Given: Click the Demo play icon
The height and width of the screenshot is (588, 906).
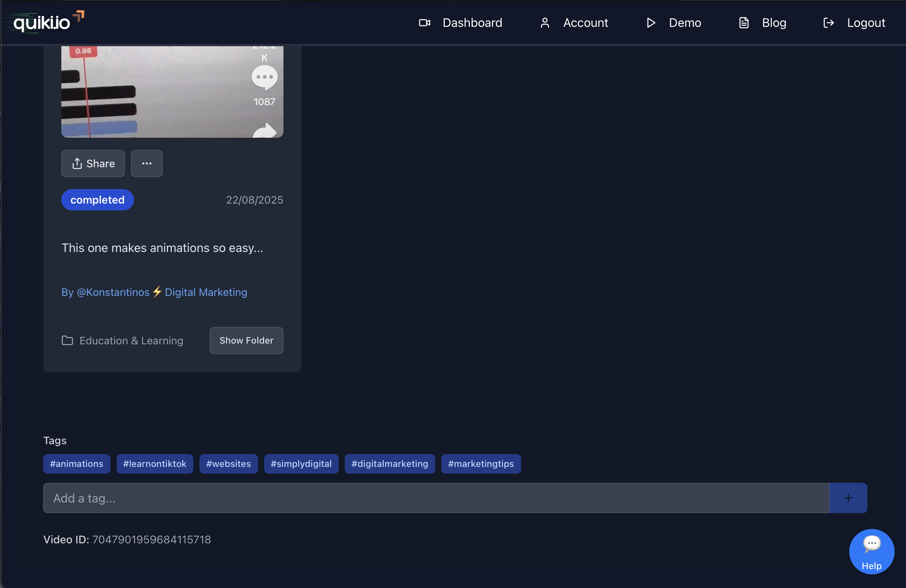Looking at the screenshot, I should pos(651,23).
